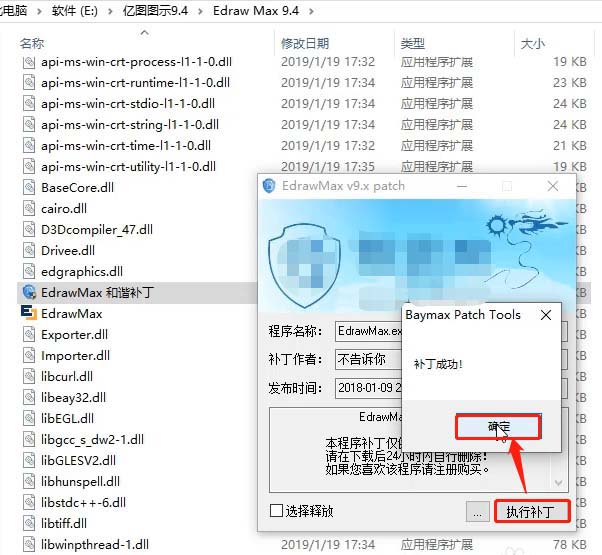Click the browse "..." button

click(478, 512)
